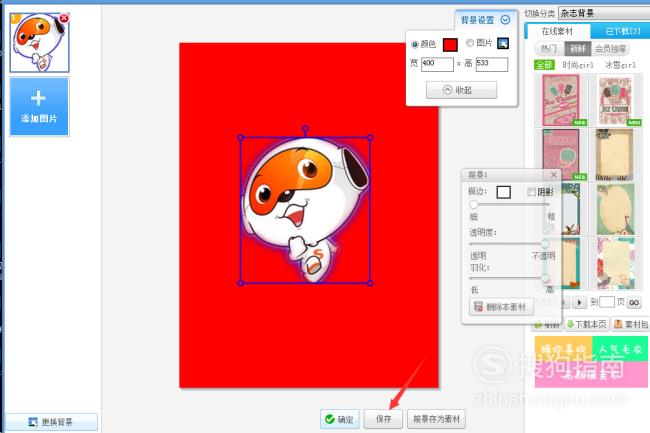The height and width of the screenshot is (433, 650).
Task: Click the 添加图片 add picture button
Action: click(x=39, y=106)
